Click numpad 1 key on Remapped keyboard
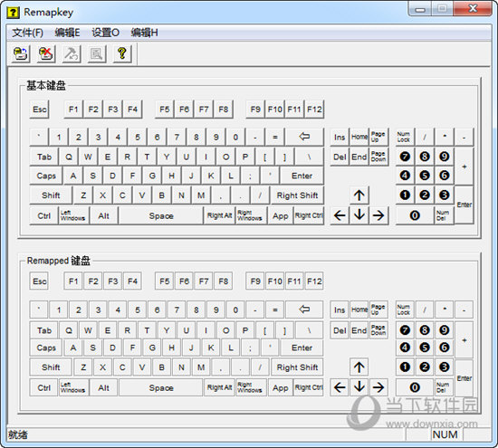 point(405,367)
